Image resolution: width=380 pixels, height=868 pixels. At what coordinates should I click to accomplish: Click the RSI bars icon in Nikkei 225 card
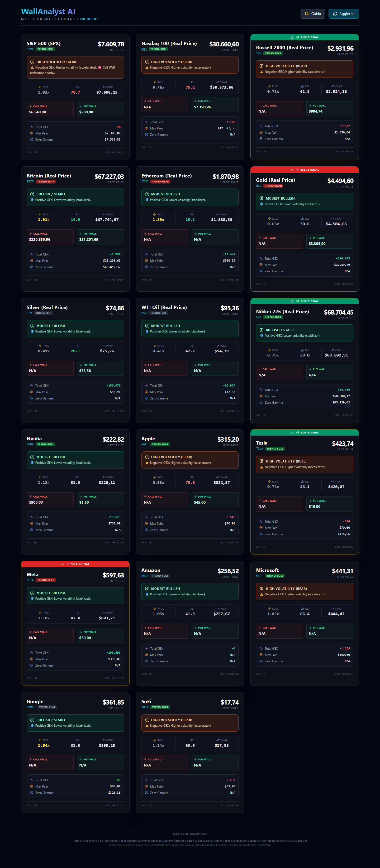pos(302,350)
